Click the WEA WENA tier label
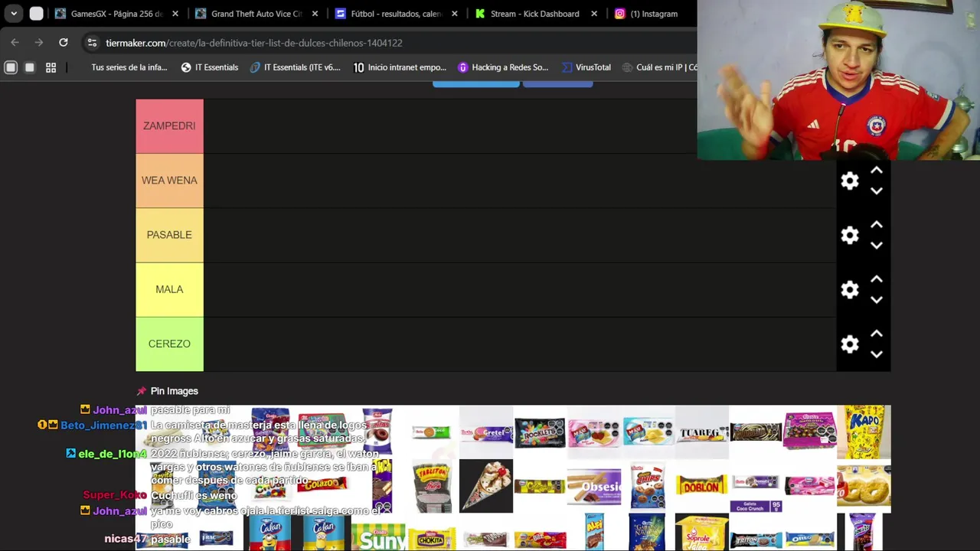This screenshot has width=980, height=551. (x=169, y=181)
